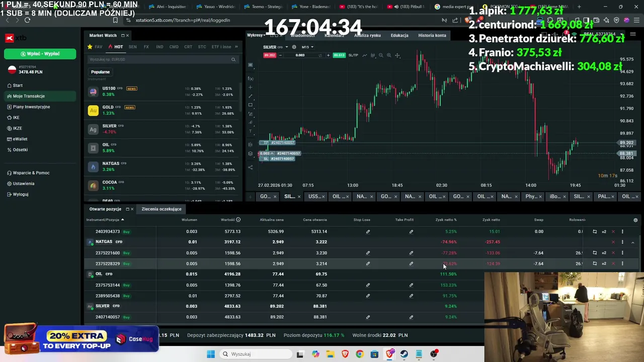
Task: Switch to CMD tab in Market Watch
Action: (x=174, y=47)
